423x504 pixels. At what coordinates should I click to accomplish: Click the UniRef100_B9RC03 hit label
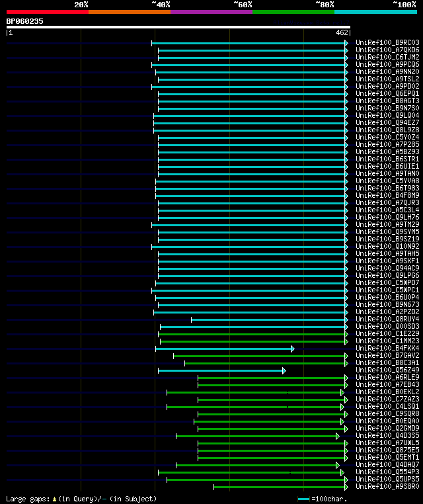(387, 42)
